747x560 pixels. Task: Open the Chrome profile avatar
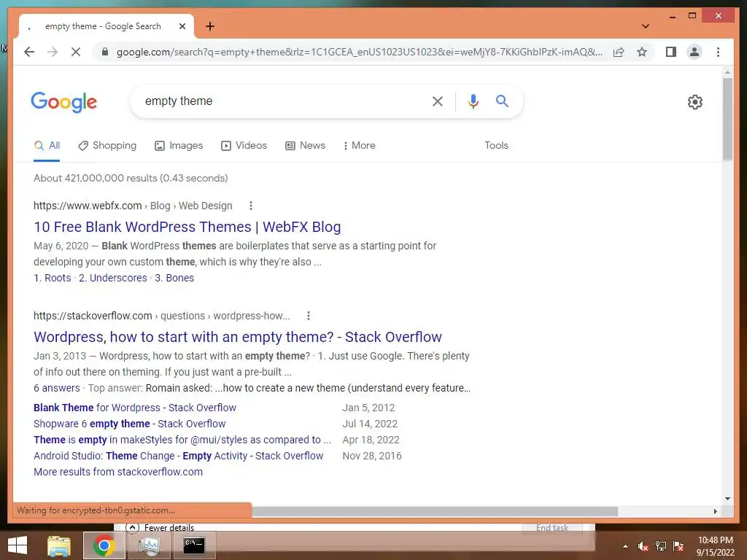pos(694,52)
